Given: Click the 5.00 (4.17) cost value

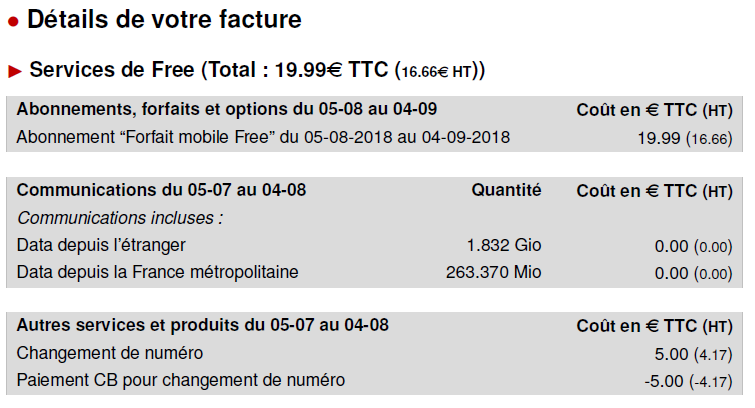Looking at the screenshot, I should (x=693, y=355).
